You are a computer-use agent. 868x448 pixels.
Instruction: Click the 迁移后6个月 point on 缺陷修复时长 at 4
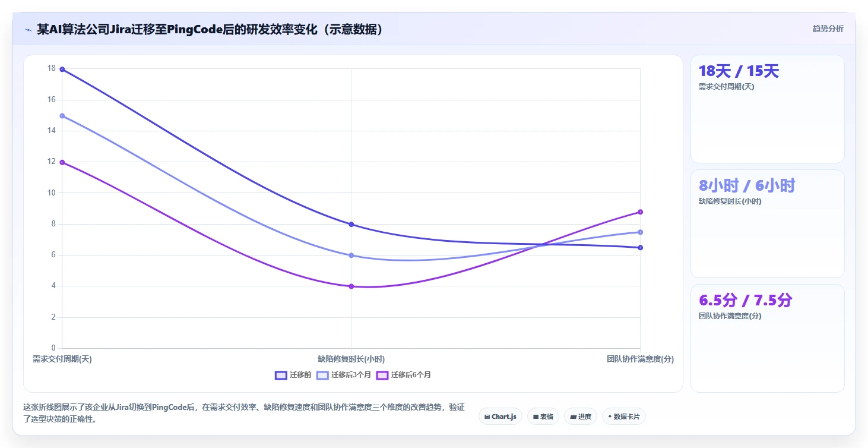(x=351, y=286)
